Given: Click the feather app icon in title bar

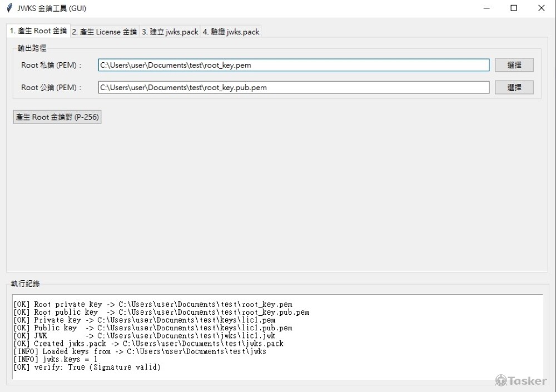Looking at the screenshot, I should [9, 8].
